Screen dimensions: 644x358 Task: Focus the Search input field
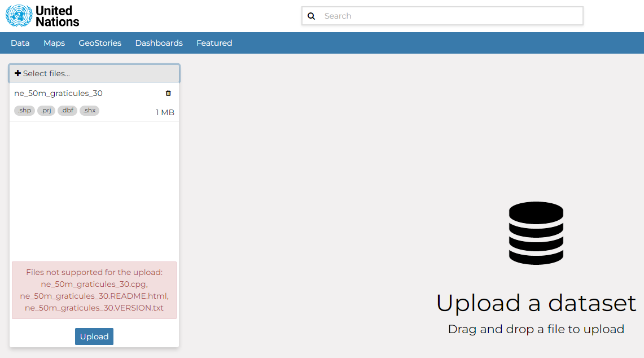[x=443, y=16]
